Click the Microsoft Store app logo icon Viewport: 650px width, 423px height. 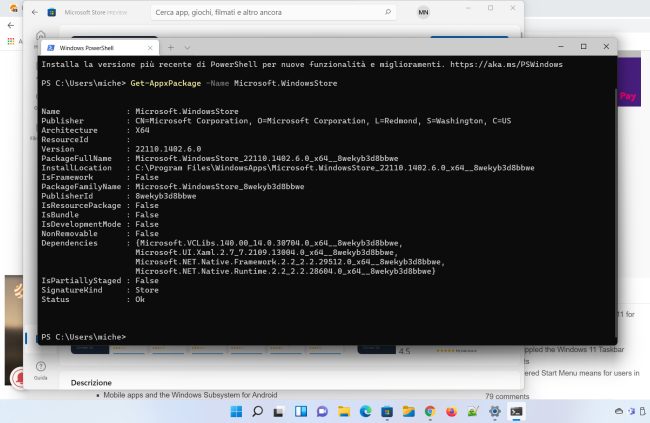click(x=52, y=12)
